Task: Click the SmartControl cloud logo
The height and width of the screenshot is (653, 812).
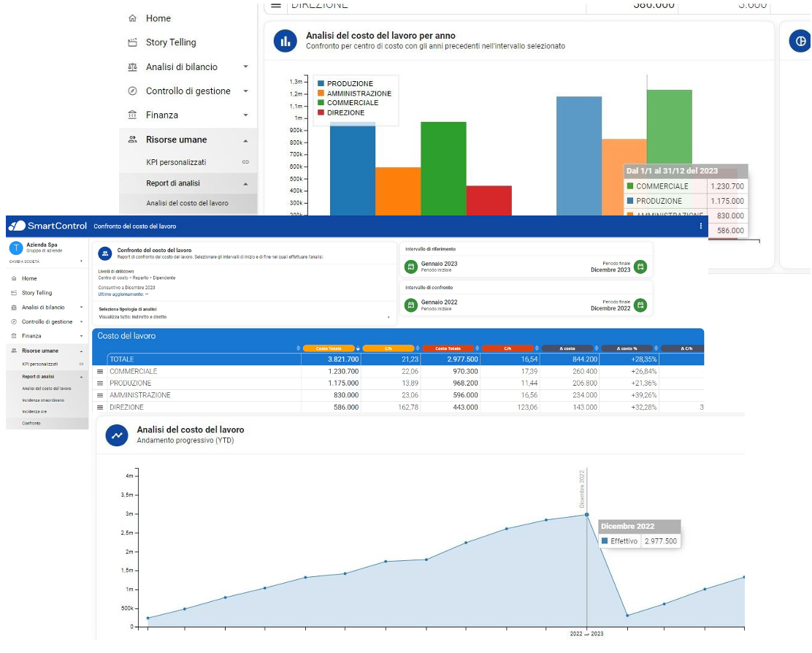Action: pos(17,226)
